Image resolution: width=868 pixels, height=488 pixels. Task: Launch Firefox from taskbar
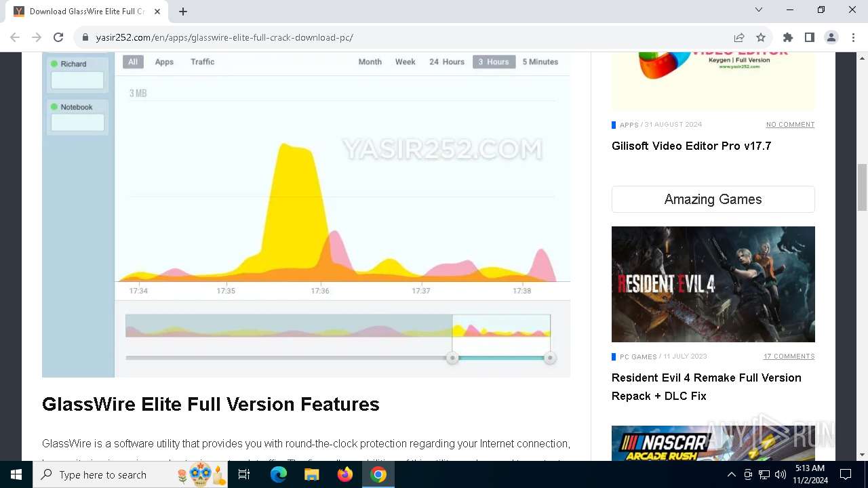click(345, 474)
